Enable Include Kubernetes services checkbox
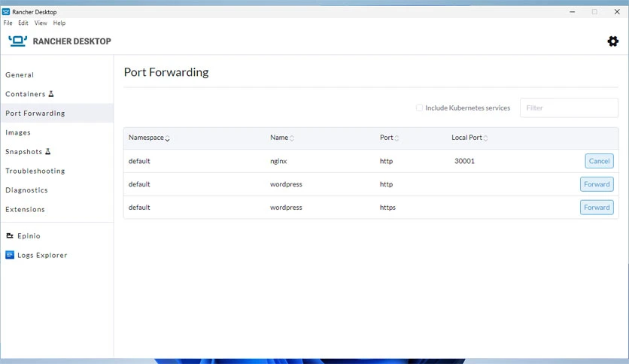The image size is (629, 364). point(419,108)
